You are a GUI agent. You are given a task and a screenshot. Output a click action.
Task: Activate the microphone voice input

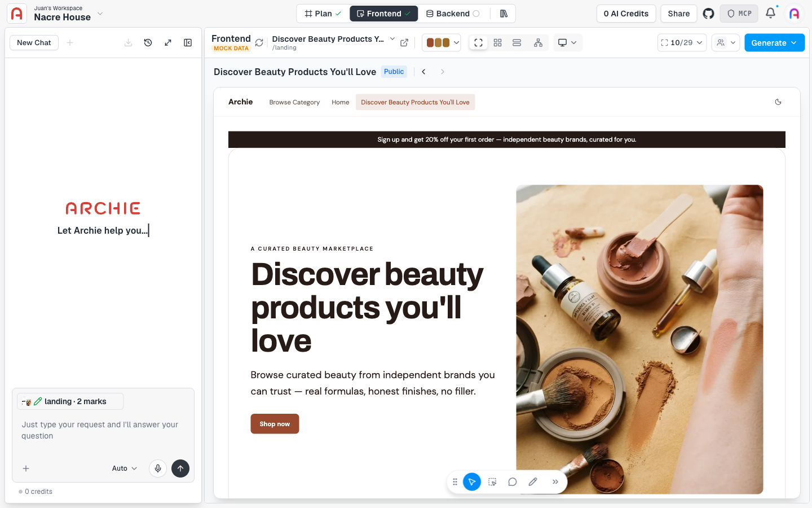coord(158,468)
